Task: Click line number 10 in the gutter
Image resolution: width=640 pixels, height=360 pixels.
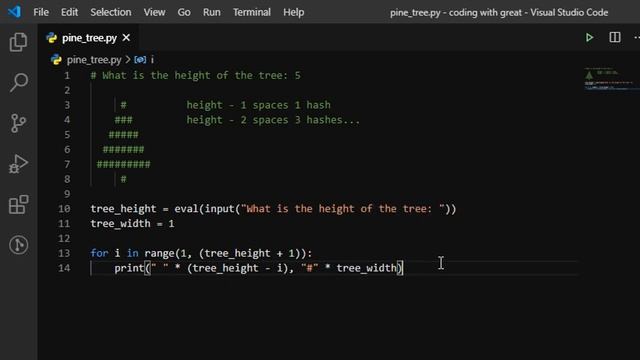Action: [64, 209]
